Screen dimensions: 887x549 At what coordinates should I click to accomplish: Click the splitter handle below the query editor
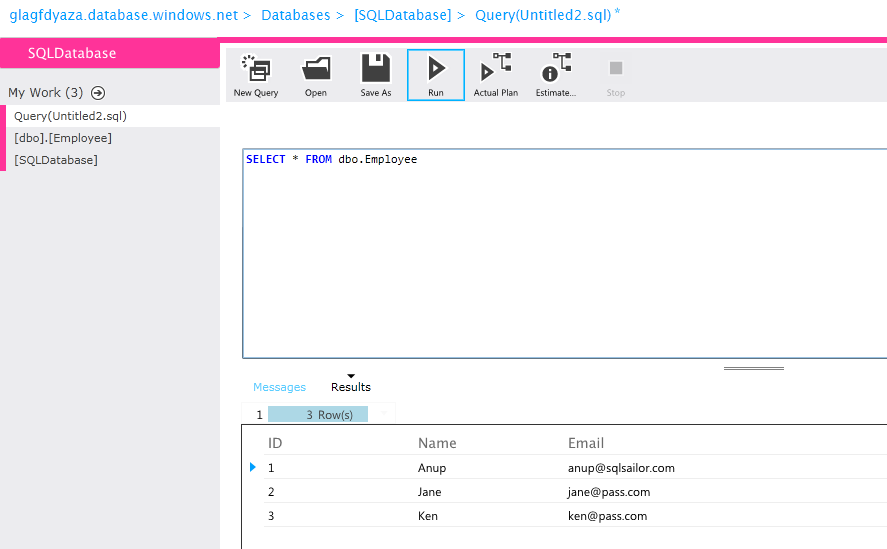point(753,368)
